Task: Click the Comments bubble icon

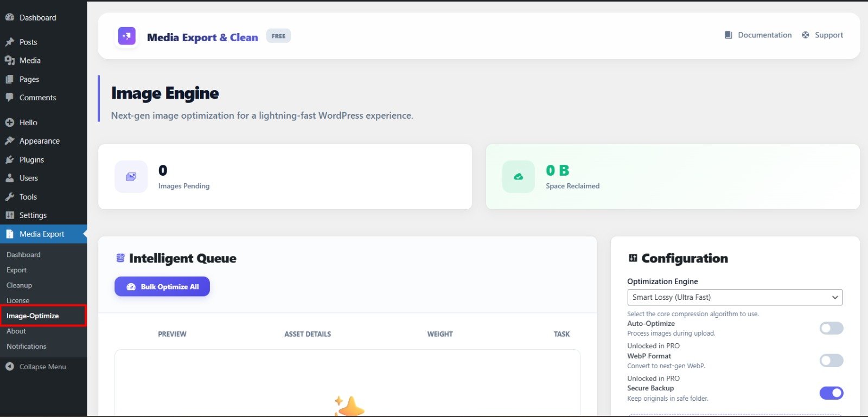Action: point(10,98)
